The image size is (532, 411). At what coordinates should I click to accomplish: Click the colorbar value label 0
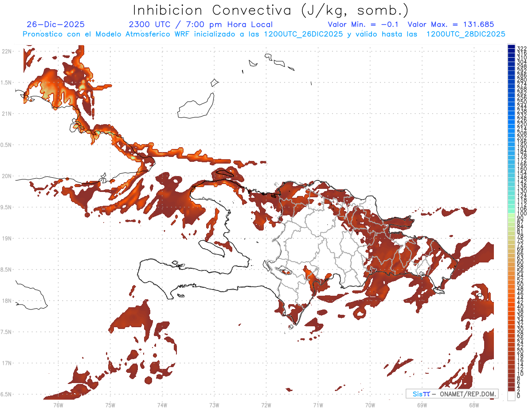coord(518,395)
